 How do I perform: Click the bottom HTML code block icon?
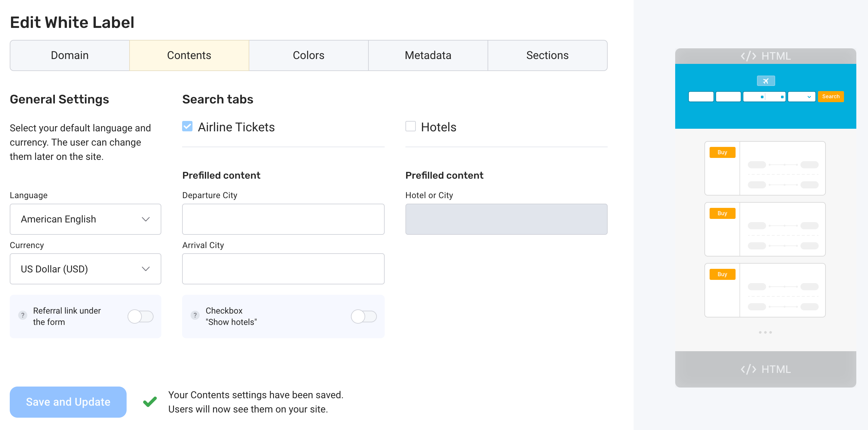[x=748, y=369]
